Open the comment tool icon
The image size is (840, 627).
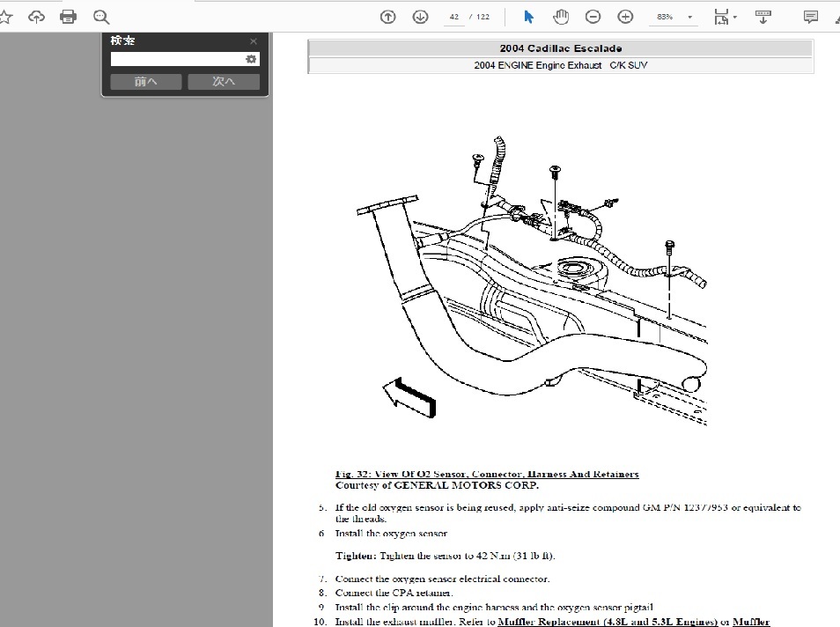pos(811,17)
